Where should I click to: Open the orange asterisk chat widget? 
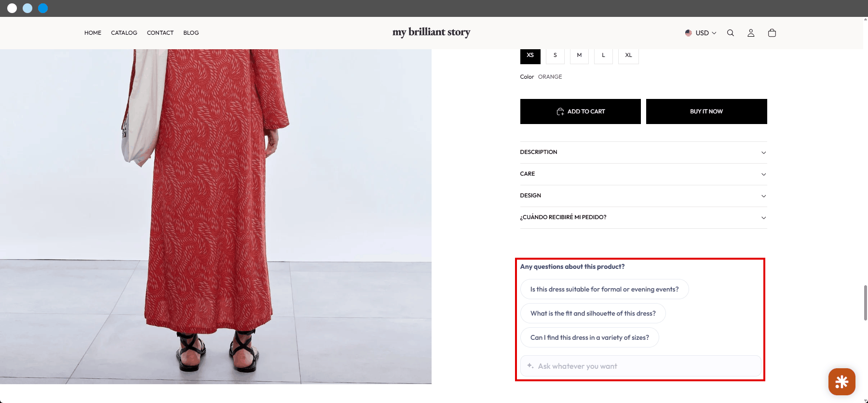pos(842,382)
